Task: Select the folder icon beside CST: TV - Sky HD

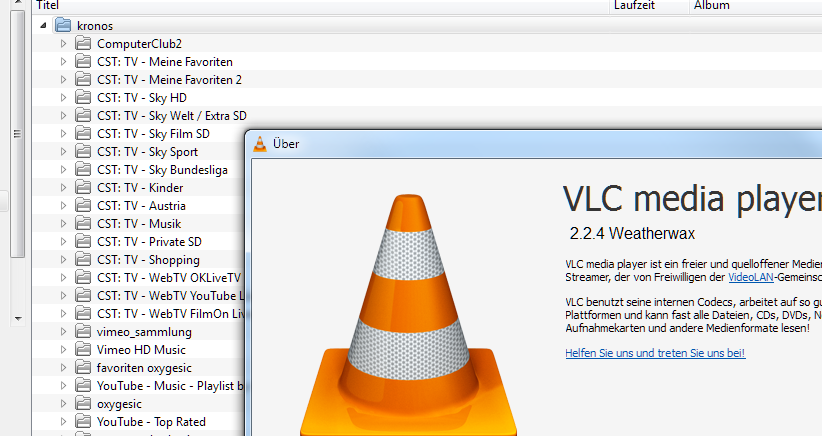Action: coord(83,98)
